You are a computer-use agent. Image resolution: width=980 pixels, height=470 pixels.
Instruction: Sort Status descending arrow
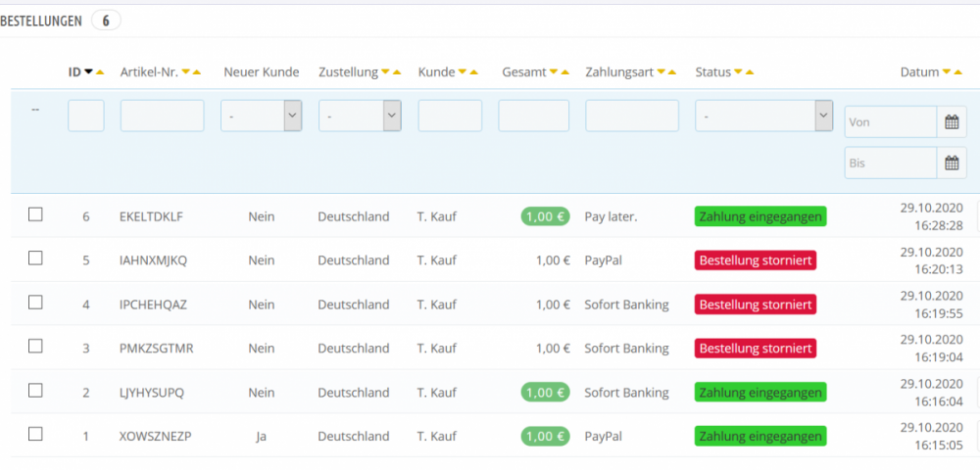(738, 71)
